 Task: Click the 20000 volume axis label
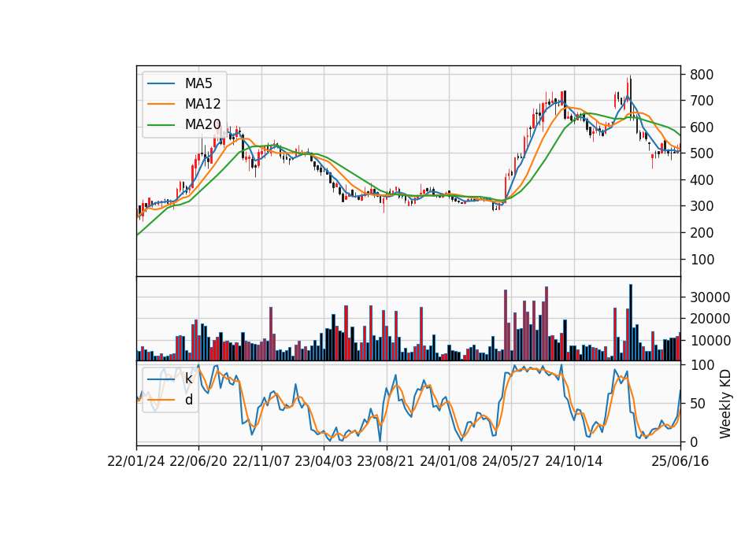point(710,319)
